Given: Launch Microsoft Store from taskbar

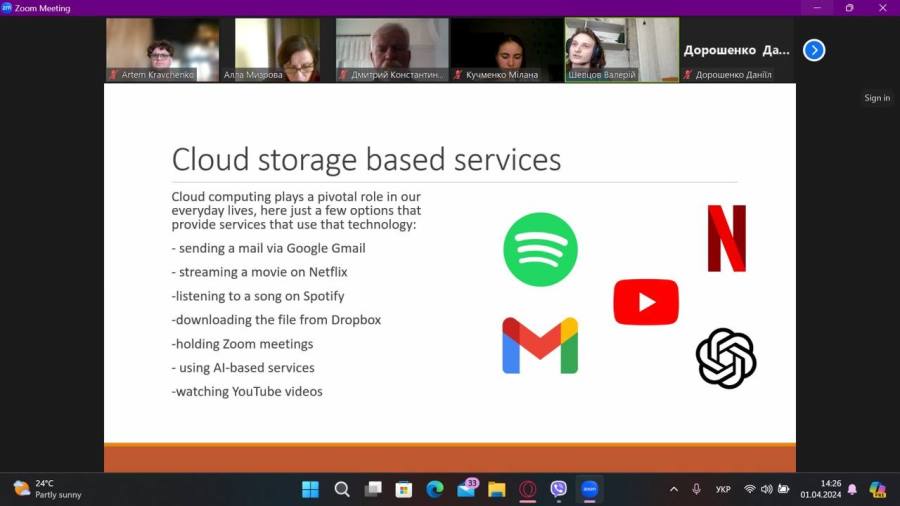Looking at the screenshot, I should [404, 489].
